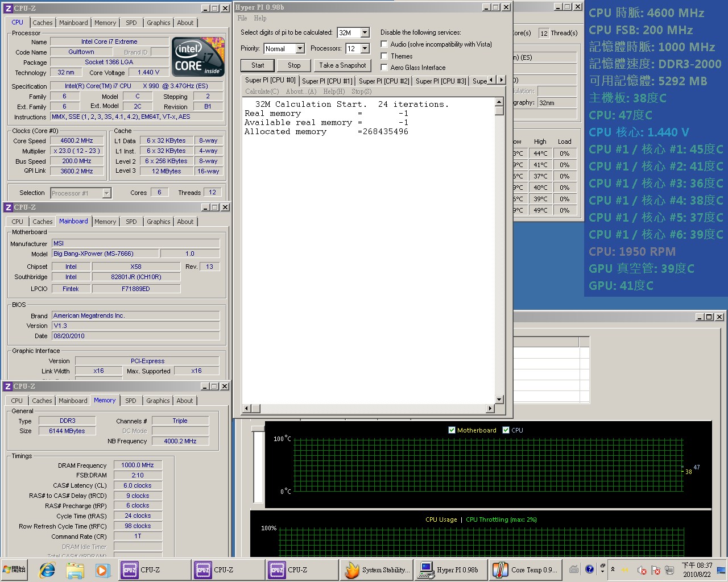Click the Socket 1366 LGA package field
728x582 pixels.
pos(109,62)
